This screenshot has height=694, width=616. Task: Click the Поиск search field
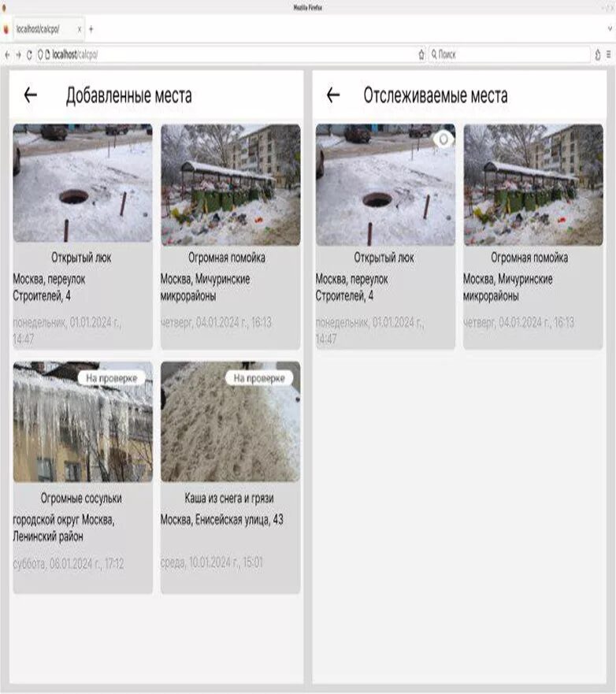(509, 55)
